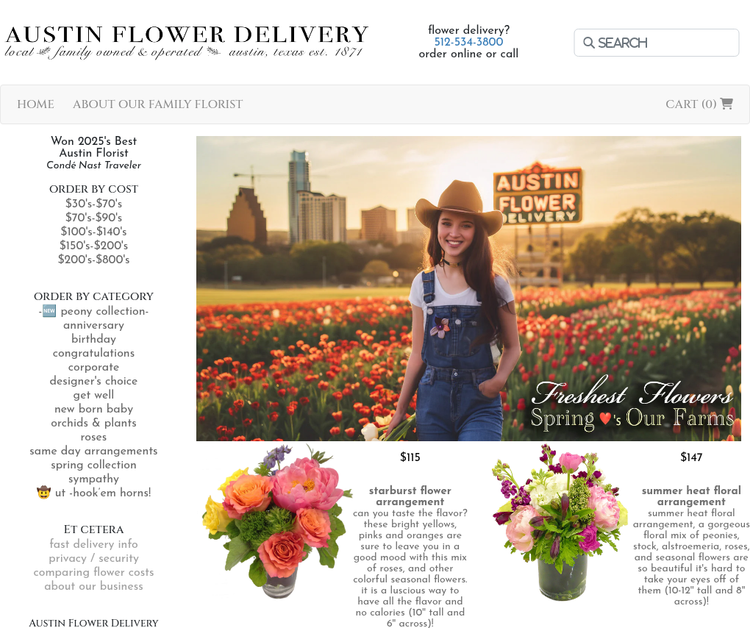Click the $115 price label

(410, 457)
